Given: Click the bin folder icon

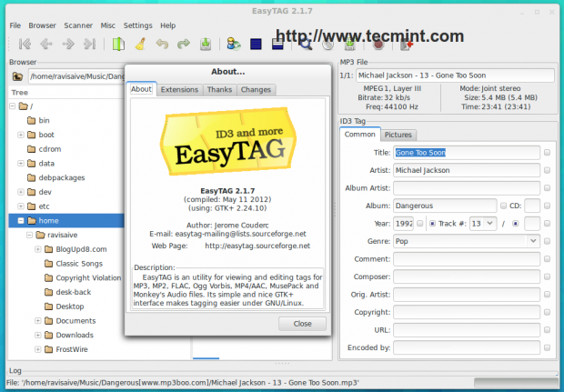Looking at the screenshot, I should coord(32,120).
